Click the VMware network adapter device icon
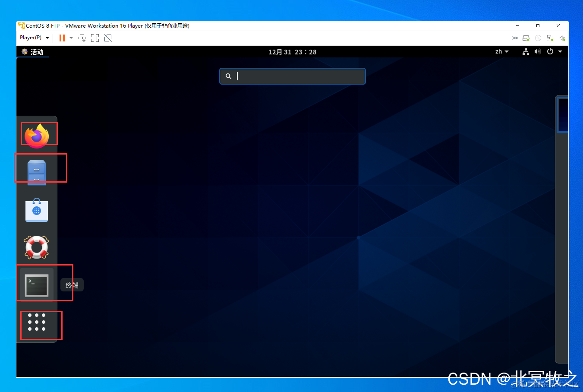This screenshot has width=583, height=392. pos(550,38)
